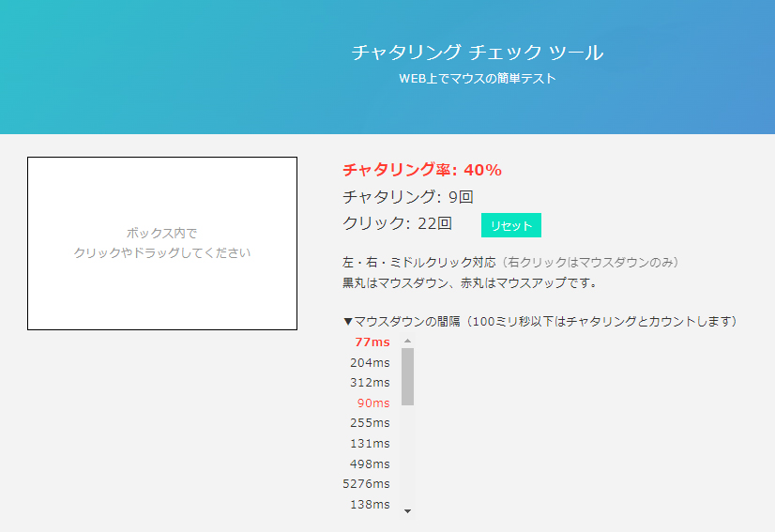
Task: Select the 138ms interval entry
Action: click(x=370, y=505)
